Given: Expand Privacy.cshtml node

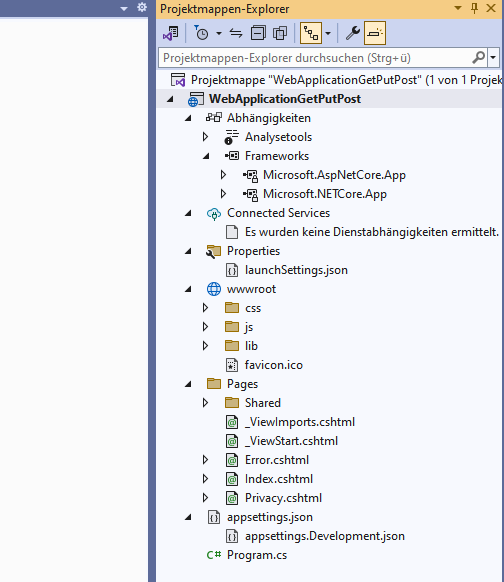Looking at the screenshot, I should tap(205, 498).
